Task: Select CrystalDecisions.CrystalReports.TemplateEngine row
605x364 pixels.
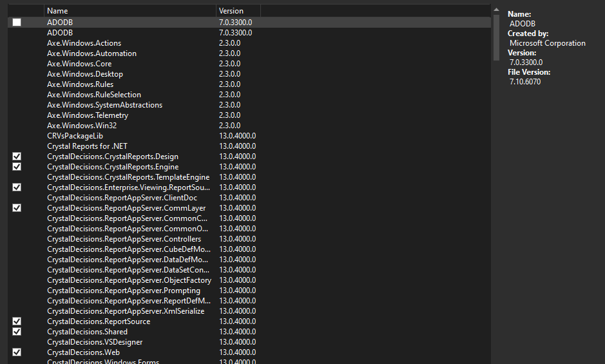Action: click(x=249, y=177)
